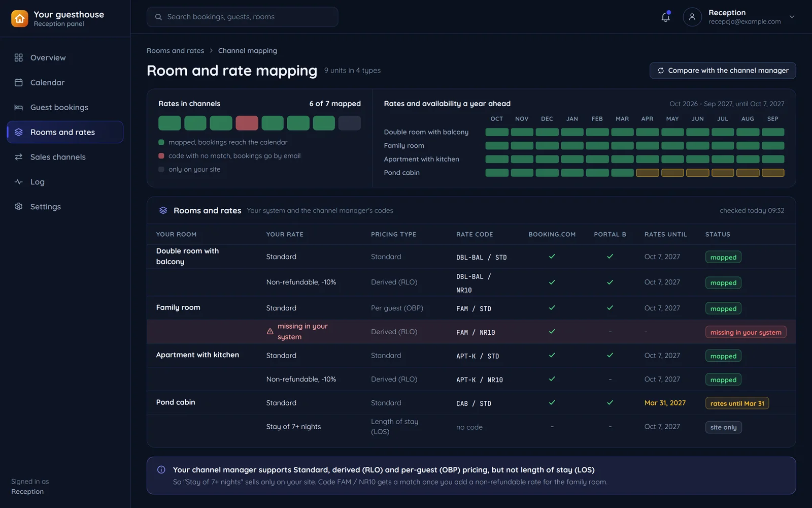
Task: Click the 'site only' status badge
Action: coord(723,427)
